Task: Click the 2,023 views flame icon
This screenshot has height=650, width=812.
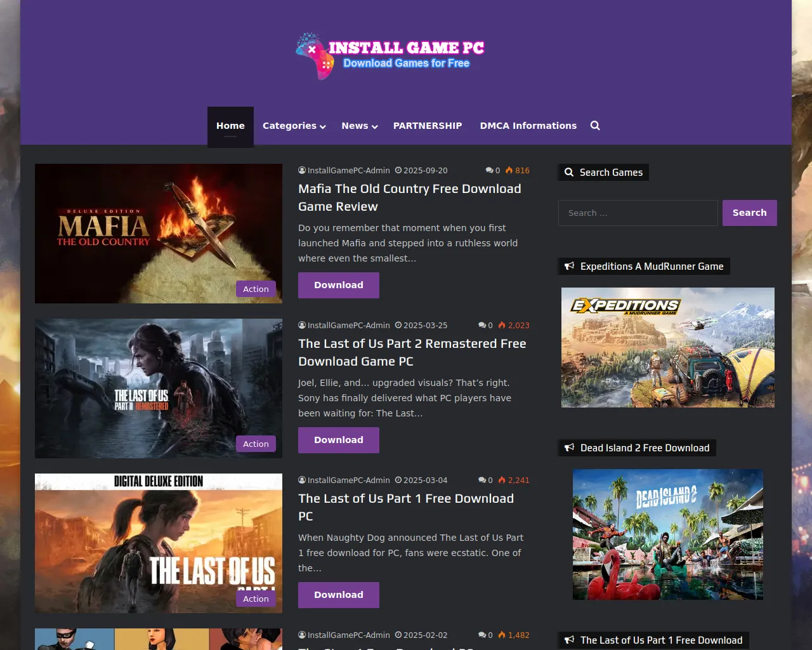Action: click(x=502, y=325)
